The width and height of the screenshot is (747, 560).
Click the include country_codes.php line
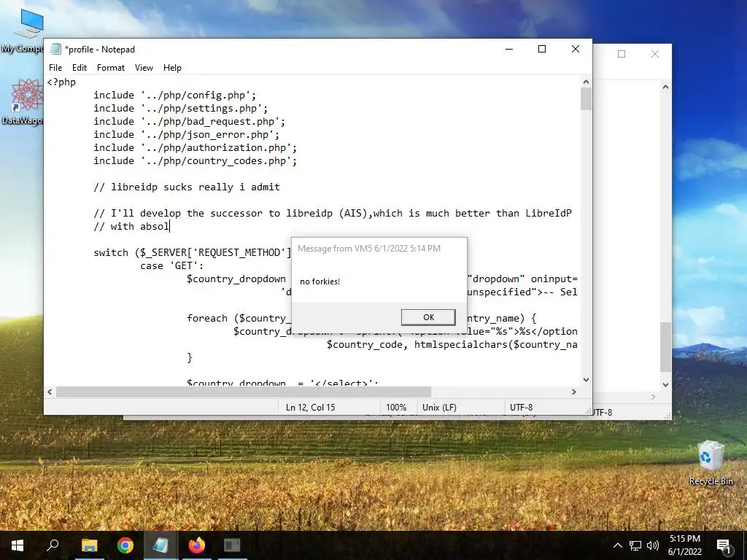click(x=196, y=161)
